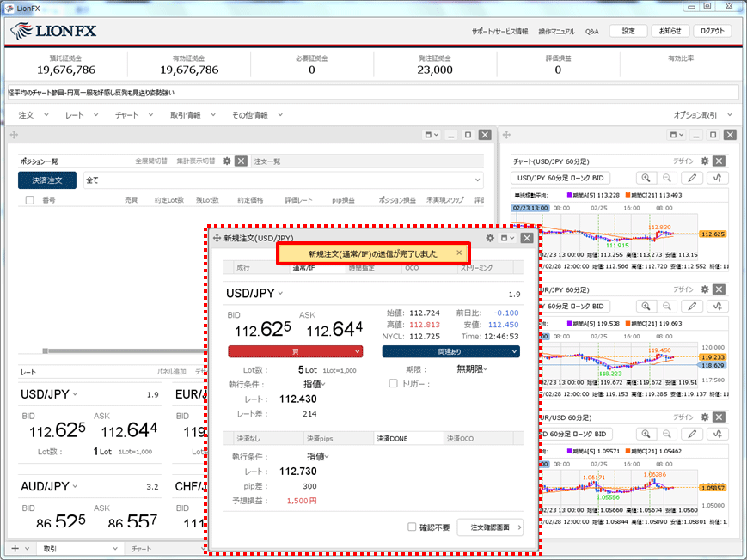The width and height of the screenshot is (747, 560).
Task: Select the pencil tool on EUR/USD chart
Action: pyautogui.click(x=692, y=434)
